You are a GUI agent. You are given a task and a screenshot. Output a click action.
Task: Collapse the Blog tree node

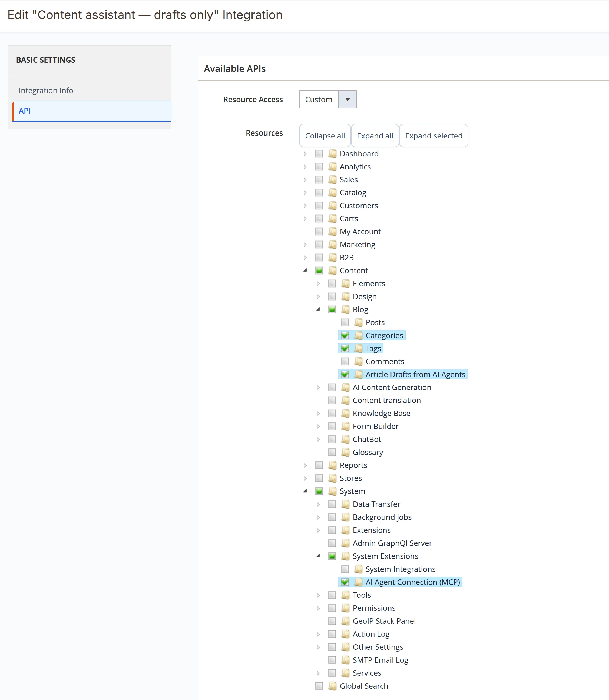318,309
